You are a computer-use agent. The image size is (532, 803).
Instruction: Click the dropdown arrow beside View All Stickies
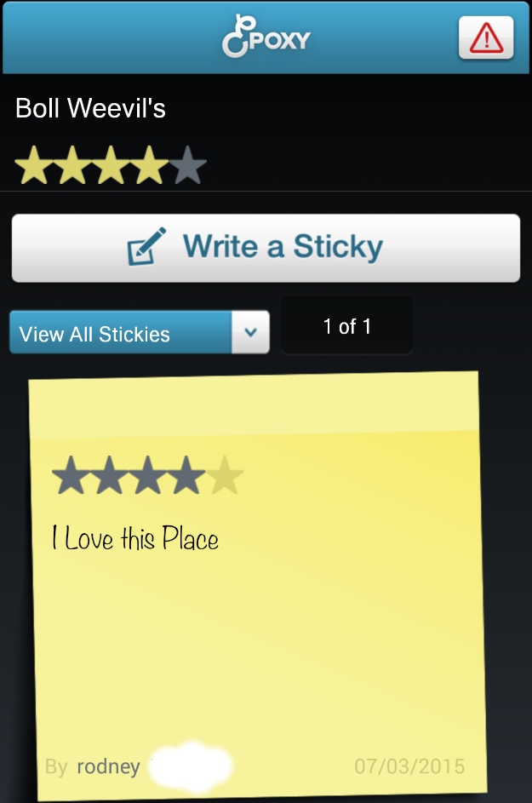tap(250, 333)
